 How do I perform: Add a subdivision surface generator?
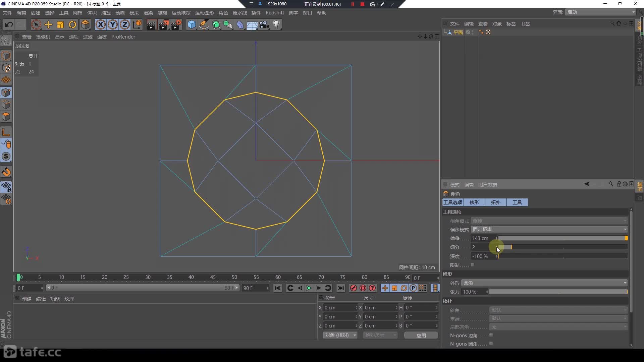click(216, 24)
